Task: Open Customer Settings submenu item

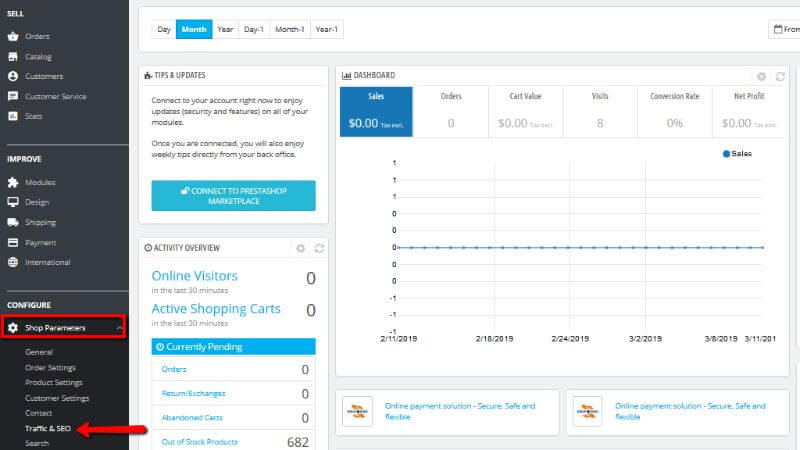Action: point(57,398)
